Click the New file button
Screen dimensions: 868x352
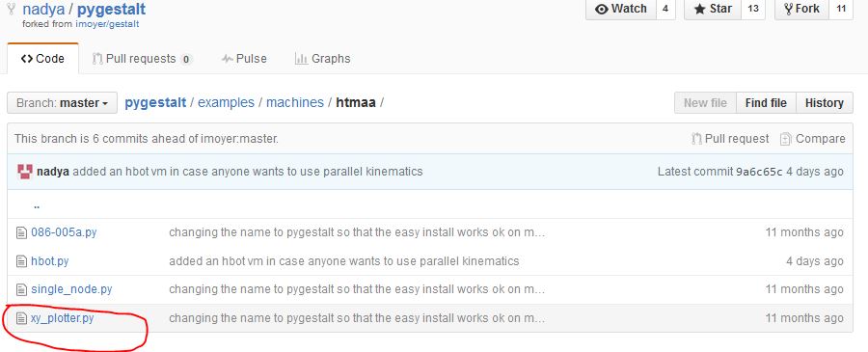(705, 103)
